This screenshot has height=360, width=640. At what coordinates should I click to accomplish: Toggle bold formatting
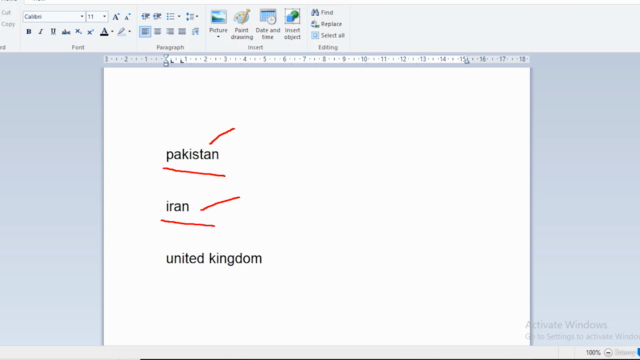[29, 31]
